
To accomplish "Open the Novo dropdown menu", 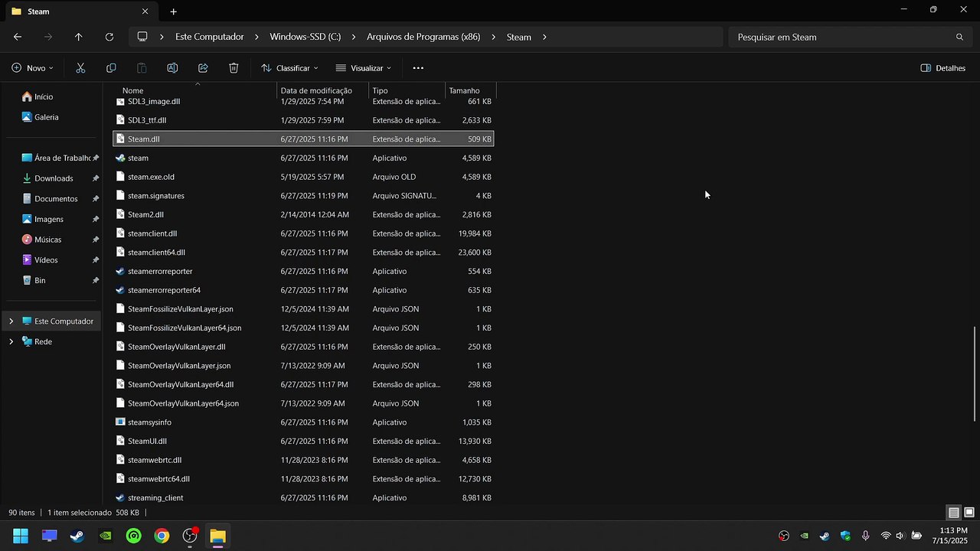I will pyautogui.click(x=33, y=68).
